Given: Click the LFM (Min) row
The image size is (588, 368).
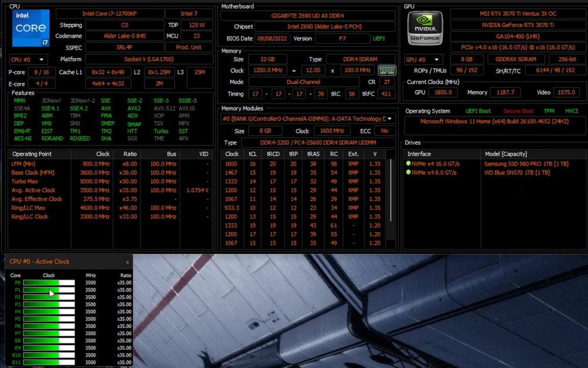Looking at the screenshot, I should tap(110, 164).
